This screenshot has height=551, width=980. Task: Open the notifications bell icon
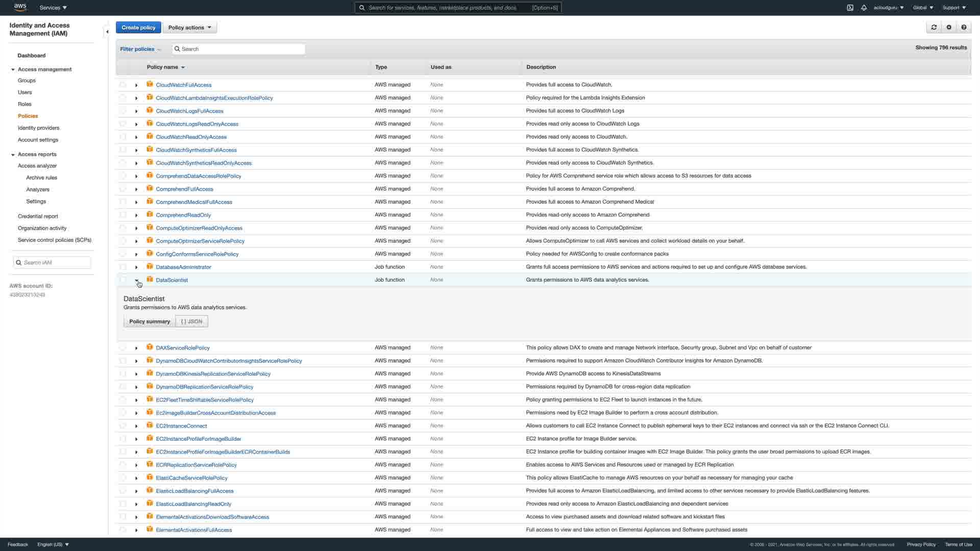(x=864, y=8)
